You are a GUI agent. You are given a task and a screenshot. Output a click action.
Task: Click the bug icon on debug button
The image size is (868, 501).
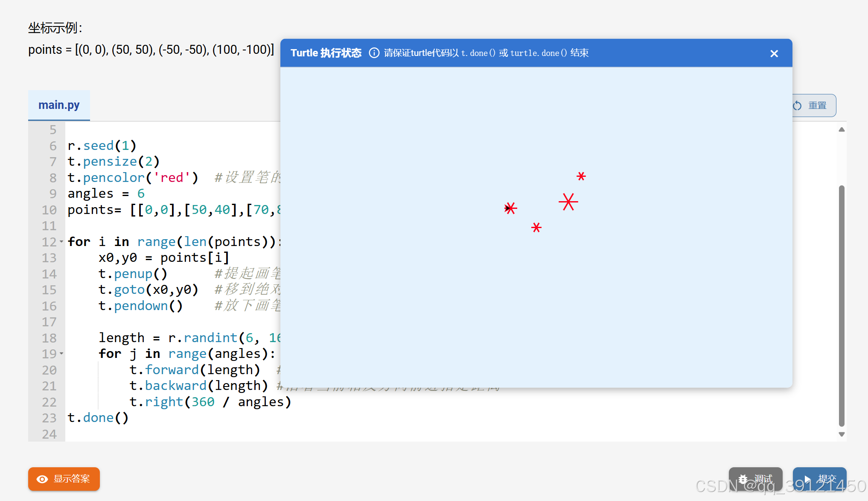click(x=743, y=479)
